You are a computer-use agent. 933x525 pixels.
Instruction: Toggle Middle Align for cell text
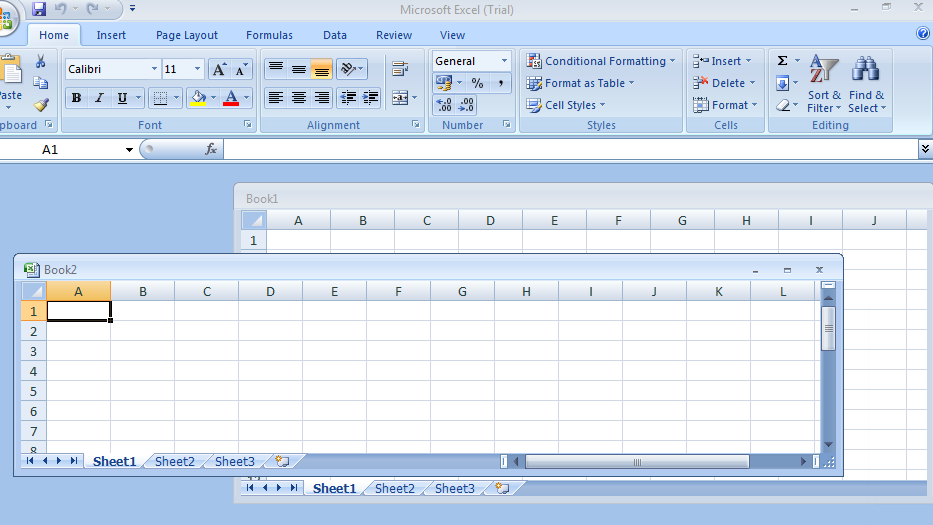pyautogui.click(x=299, y=70)
